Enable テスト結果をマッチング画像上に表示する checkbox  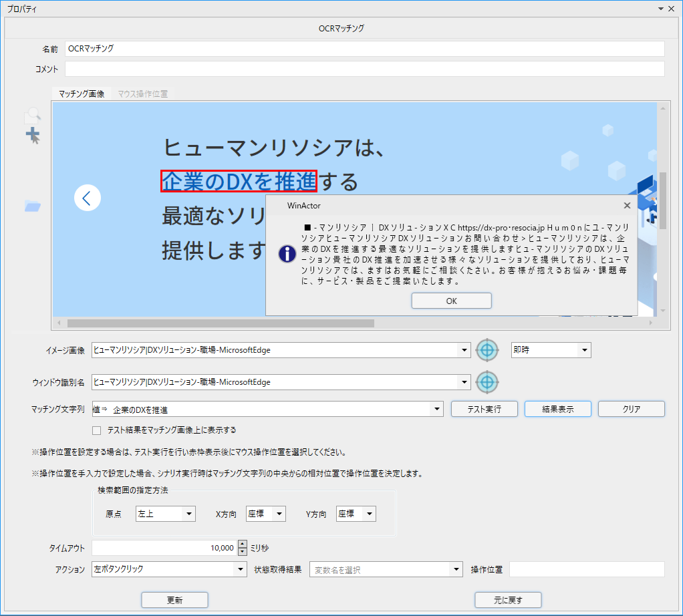point(97,430)
